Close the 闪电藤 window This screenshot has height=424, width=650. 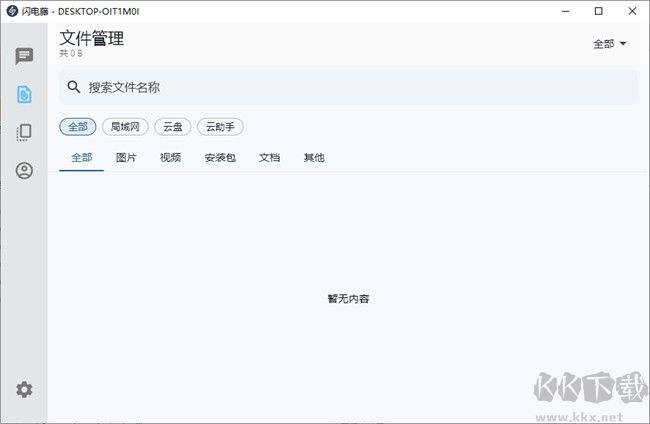point(632,11)
